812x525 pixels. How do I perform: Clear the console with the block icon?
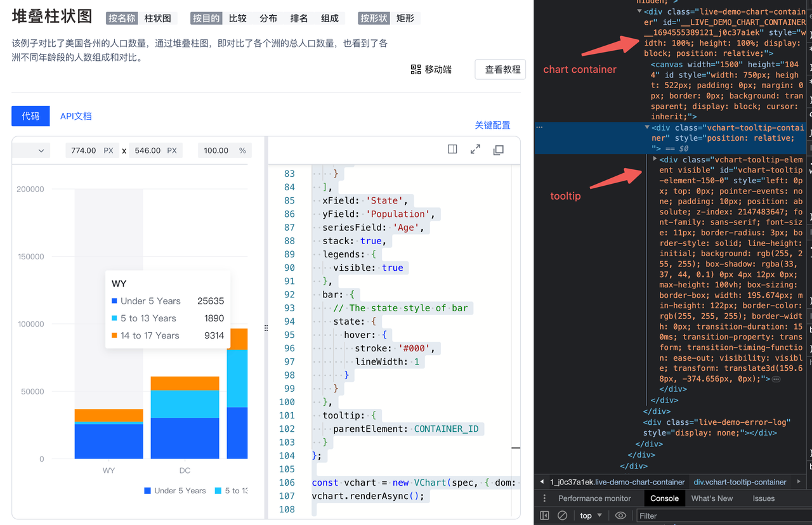point(562,515)
